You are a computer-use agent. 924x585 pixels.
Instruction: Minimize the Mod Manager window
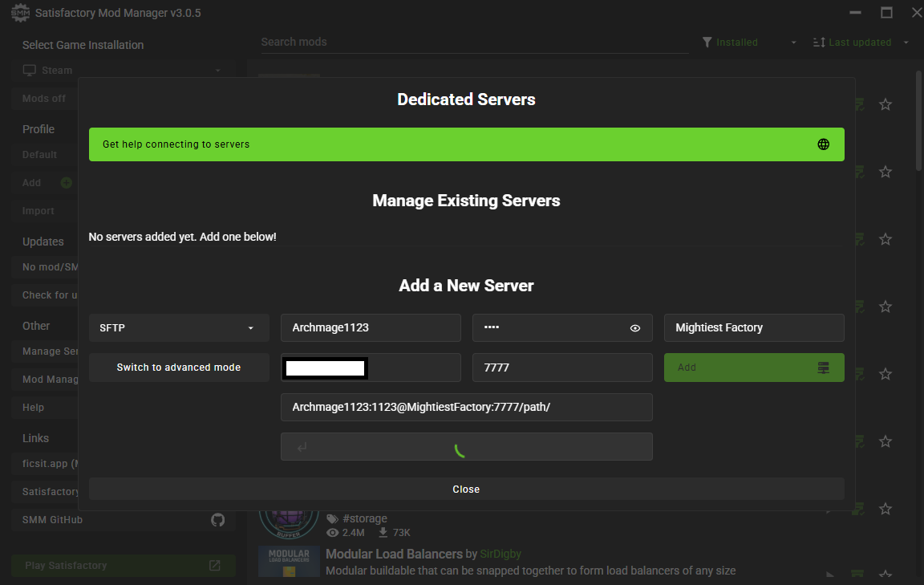tap(856, 12)
